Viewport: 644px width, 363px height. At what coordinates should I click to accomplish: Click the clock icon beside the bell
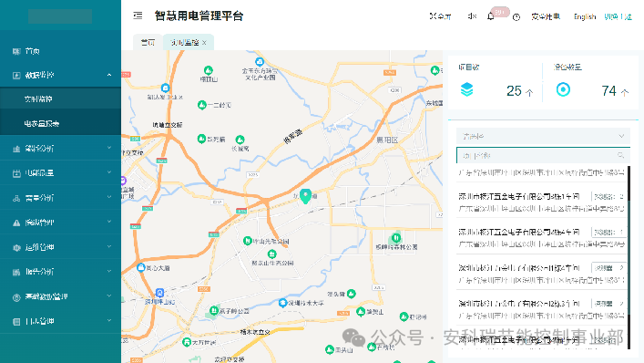(x=516, y=16)
